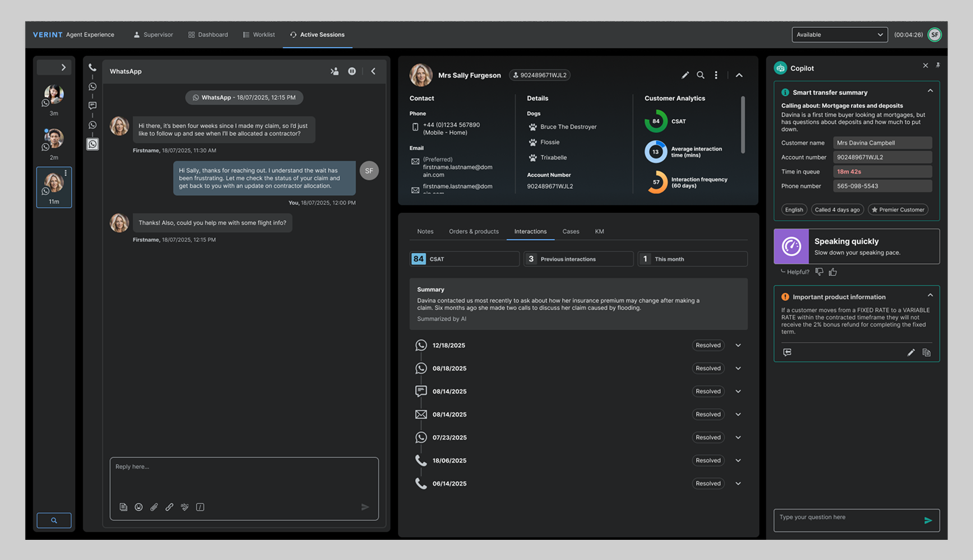
Task: Open the Dashboard menu item
Action: [x=208, y=35]
